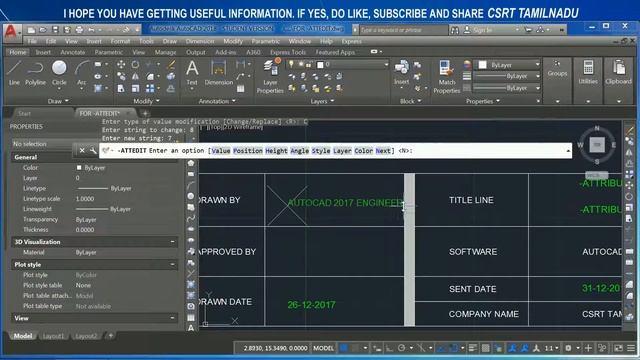Open the Modify menu
Viewport: 640px width, 360px height.
tap(233, 41)
